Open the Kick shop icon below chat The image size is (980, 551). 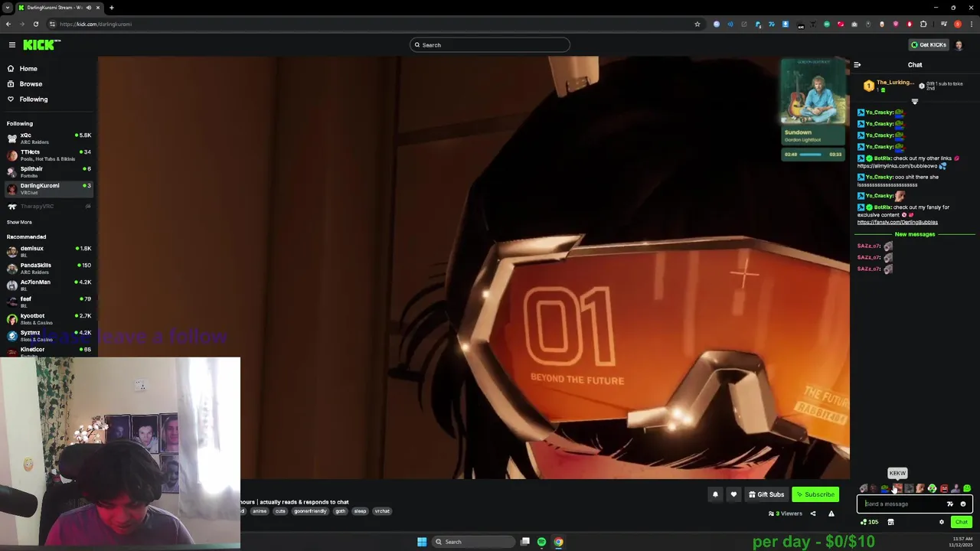(x=890, y=522)
